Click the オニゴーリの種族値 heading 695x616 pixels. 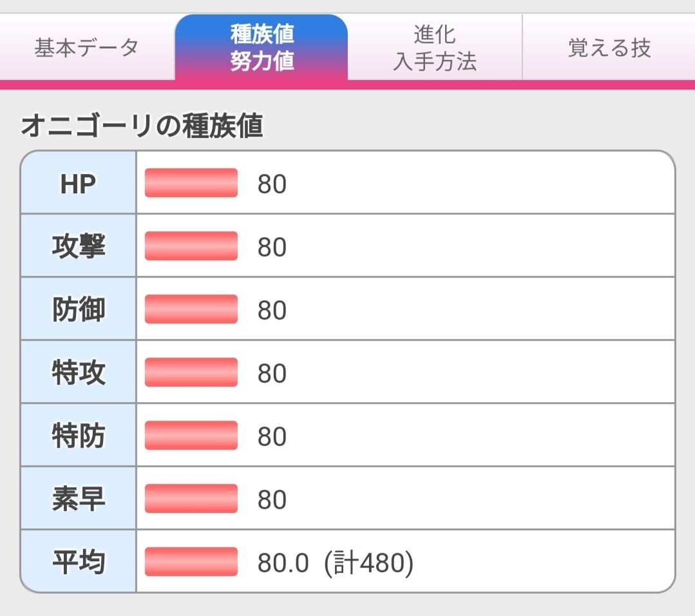click(x=142, y=126)
